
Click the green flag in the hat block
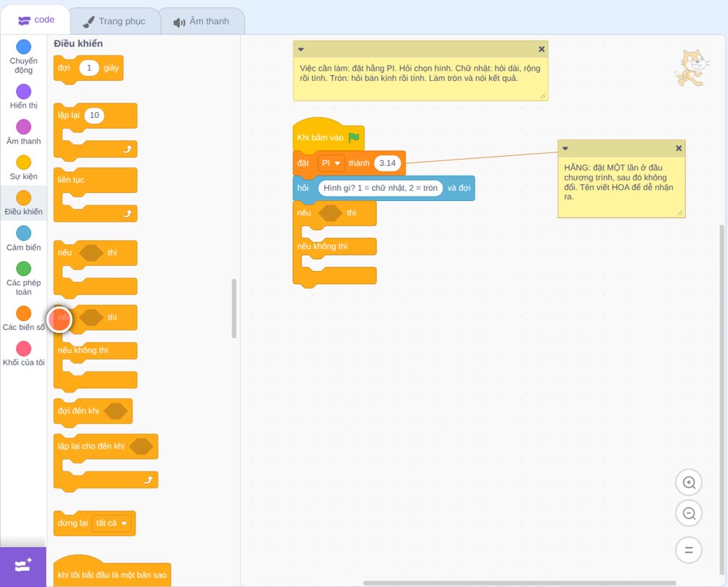click(x=355, y=138)
